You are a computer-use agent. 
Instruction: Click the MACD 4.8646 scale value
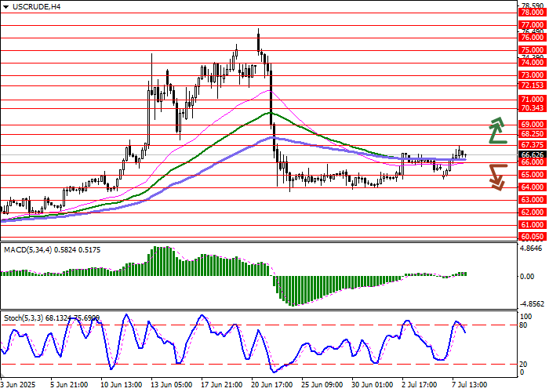pyautogui.click(x=531, y=248)
